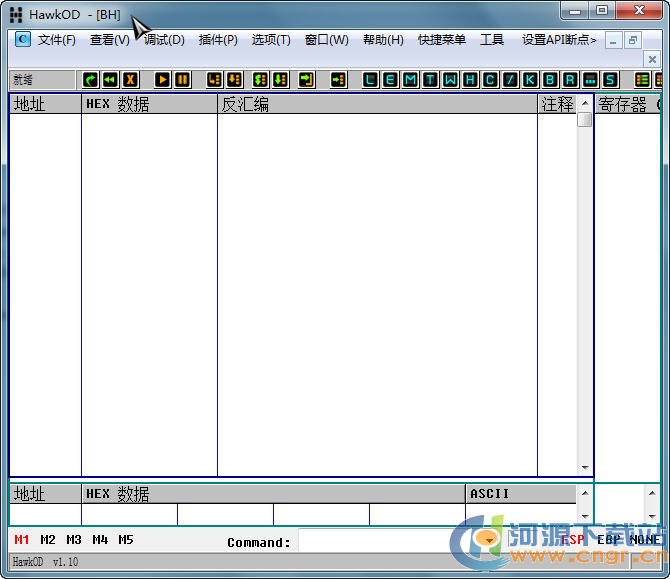
Task: Click into the Command input field
Action: tap(380, 542)
